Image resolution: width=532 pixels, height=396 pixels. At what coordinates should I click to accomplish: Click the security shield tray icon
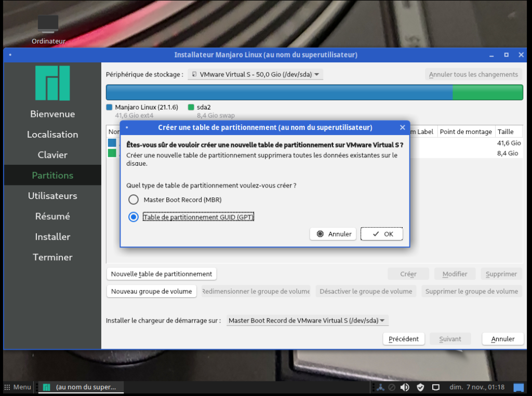[x=420, y=387]
